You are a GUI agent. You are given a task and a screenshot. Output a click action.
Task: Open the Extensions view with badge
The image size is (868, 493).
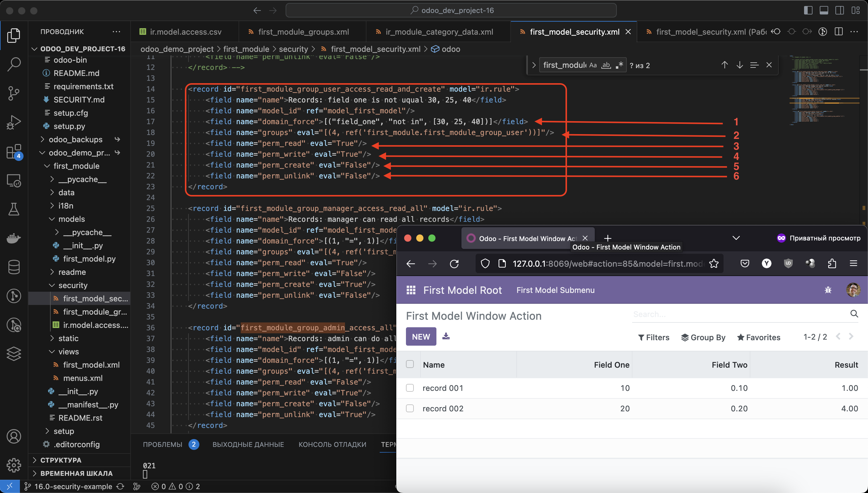14,151
